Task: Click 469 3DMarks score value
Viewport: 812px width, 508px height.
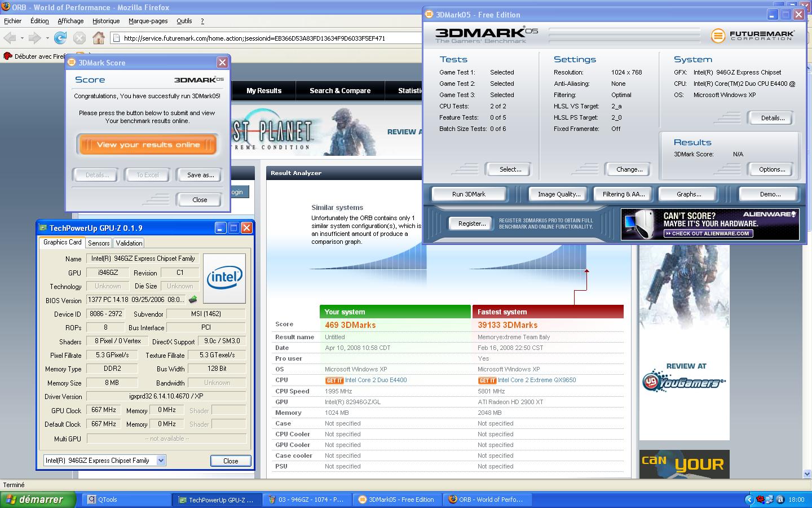Action: click(x=350, y=325)
